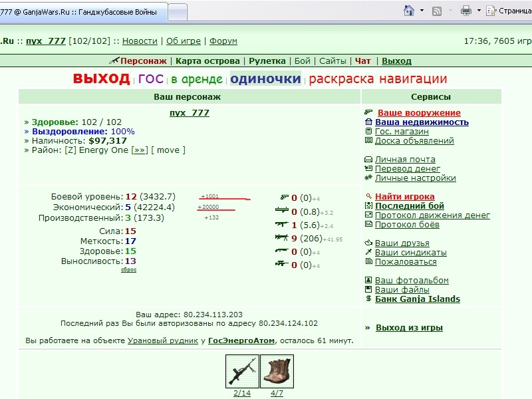This screenshot has width=532, height=399.
Task: Click the gear icon beside Личные настройки
Action: point(368,178)
